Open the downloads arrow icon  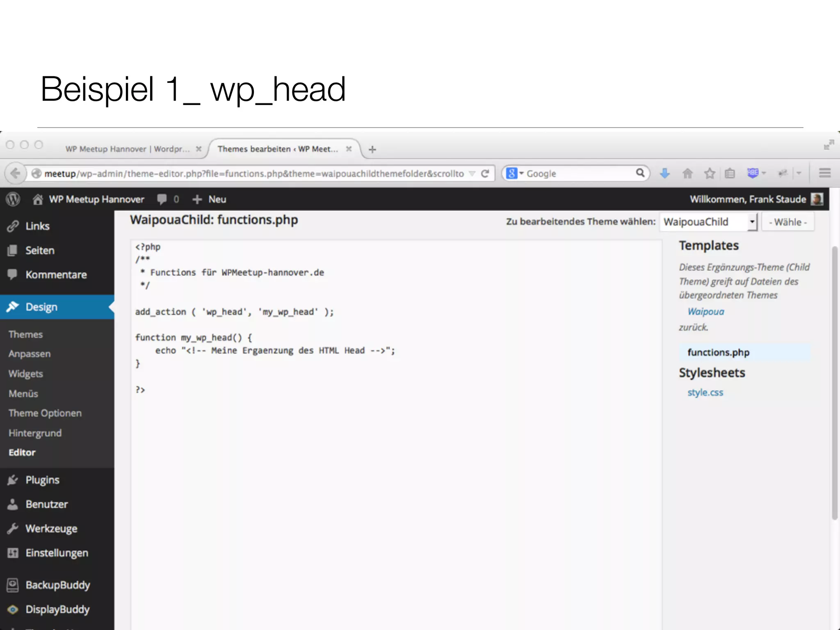tap(665, 173)
